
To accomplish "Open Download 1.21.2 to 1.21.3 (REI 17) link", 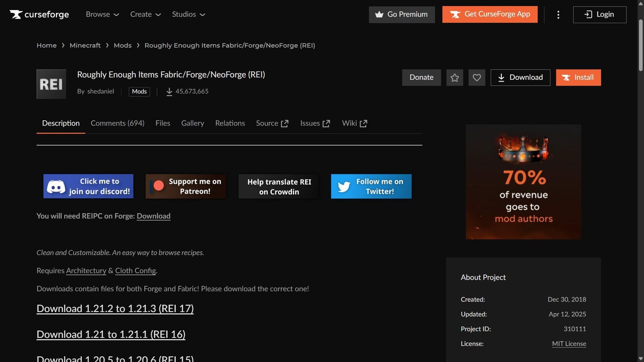I will 115,309.
